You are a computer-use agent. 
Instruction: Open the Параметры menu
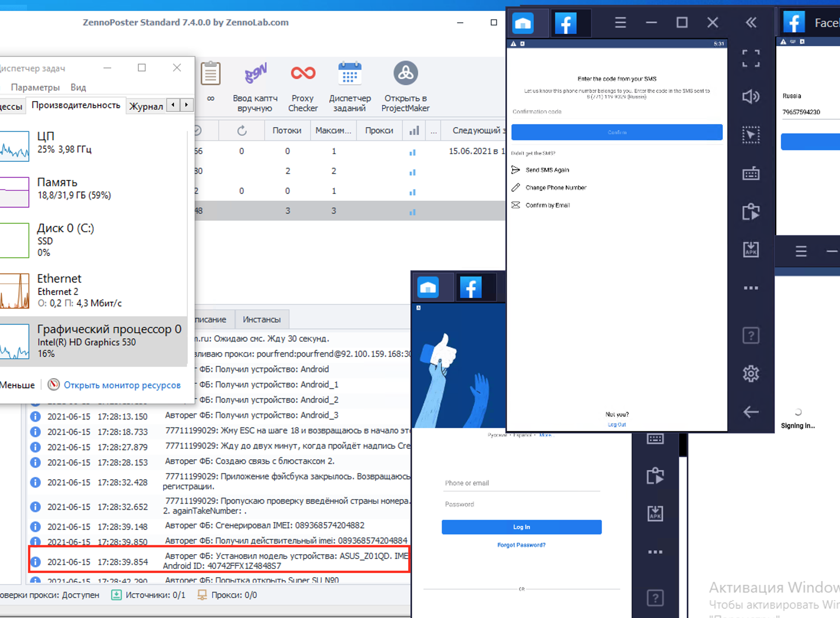click(x=35, y=87)
